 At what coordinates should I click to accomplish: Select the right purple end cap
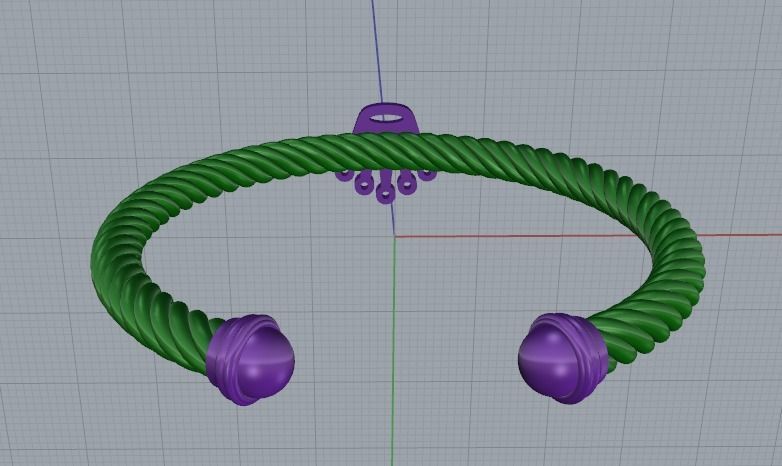tap(563, 358)
